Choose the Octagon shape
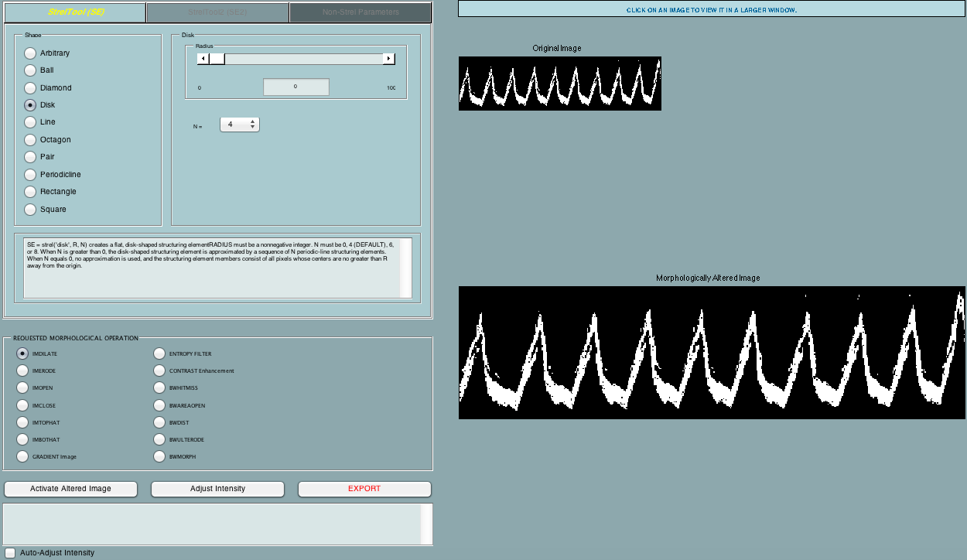This screenshot has height=560, width=967. [x=30, y=140]
